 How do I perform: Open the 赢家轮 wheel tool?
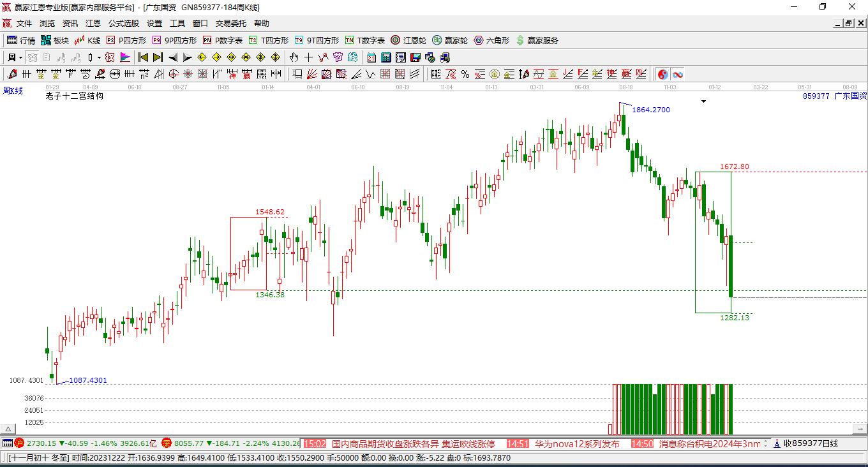click(x=450, y=40)
